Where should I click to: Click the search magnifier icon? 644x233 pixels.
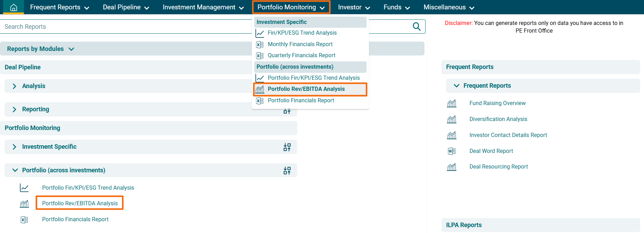point(417,27)
